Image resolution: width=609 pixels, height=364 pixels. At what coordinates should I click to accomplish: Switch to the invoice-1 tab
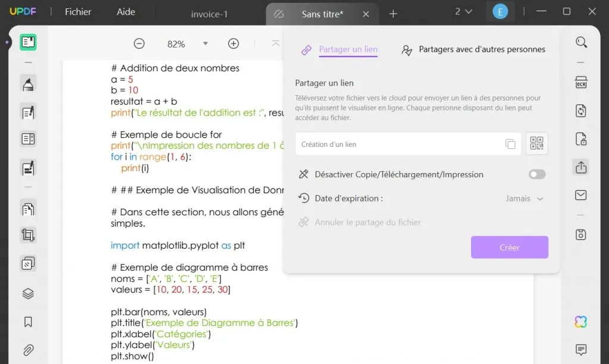209,13
